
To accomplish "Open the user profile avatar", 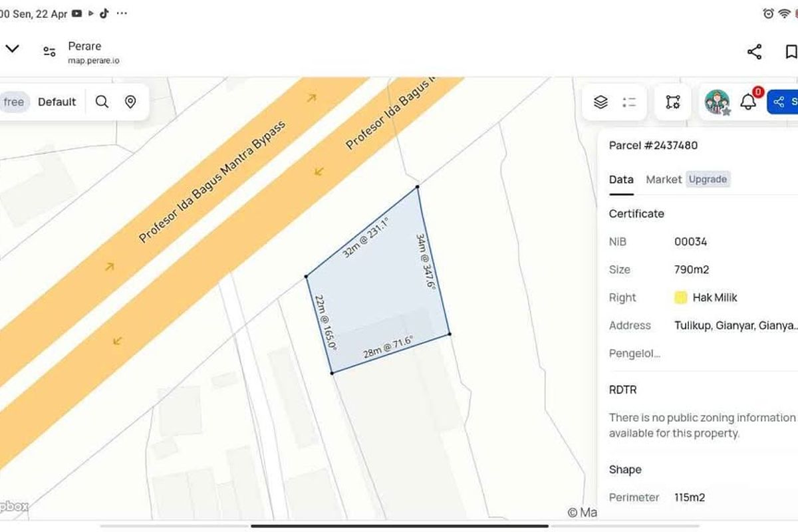I will [717, 102].
